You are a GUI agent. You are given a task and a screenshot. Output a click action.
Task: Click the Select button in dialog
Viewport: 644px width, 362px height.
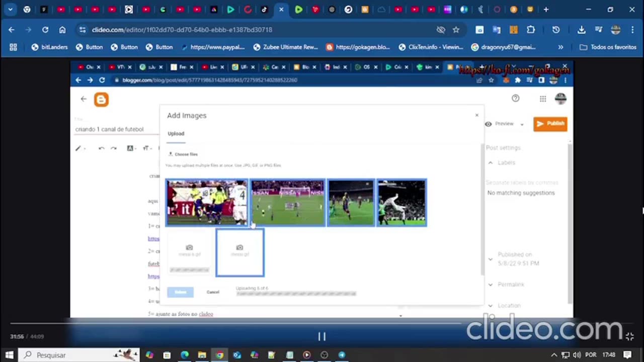click(180, 292)
